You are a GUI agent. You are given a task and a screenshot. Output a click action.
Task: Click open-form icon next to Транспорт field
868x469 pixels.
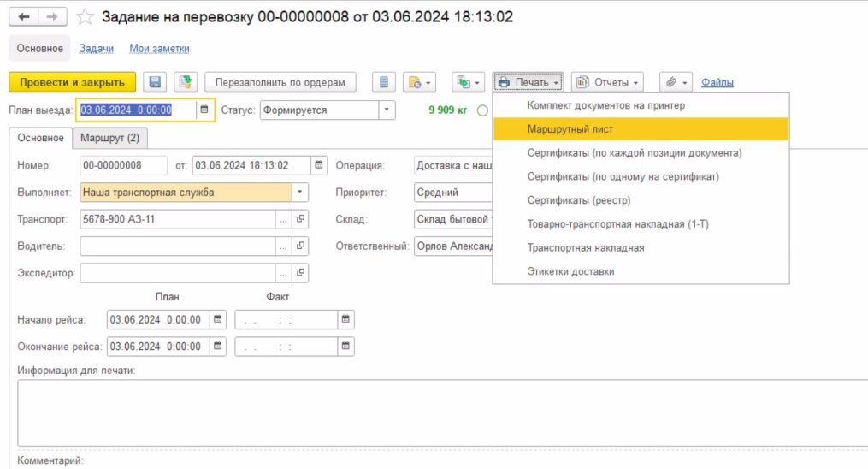(300, 219)
